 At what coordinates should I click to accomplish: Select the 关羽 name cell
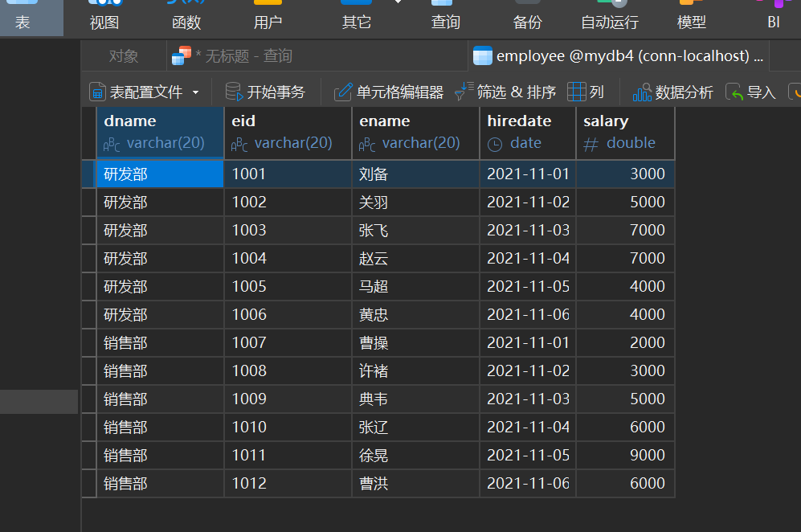click(x=415, y=202)
